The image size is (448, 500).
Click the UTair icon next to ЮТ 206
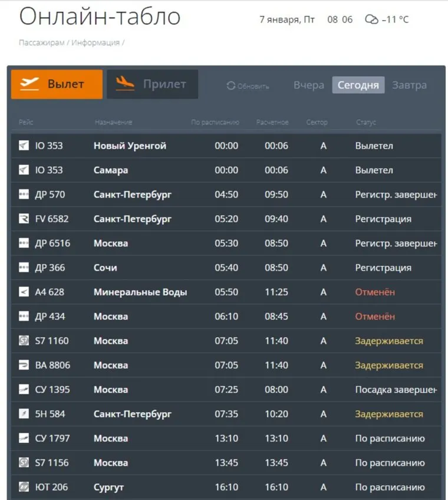coord(24,487)
